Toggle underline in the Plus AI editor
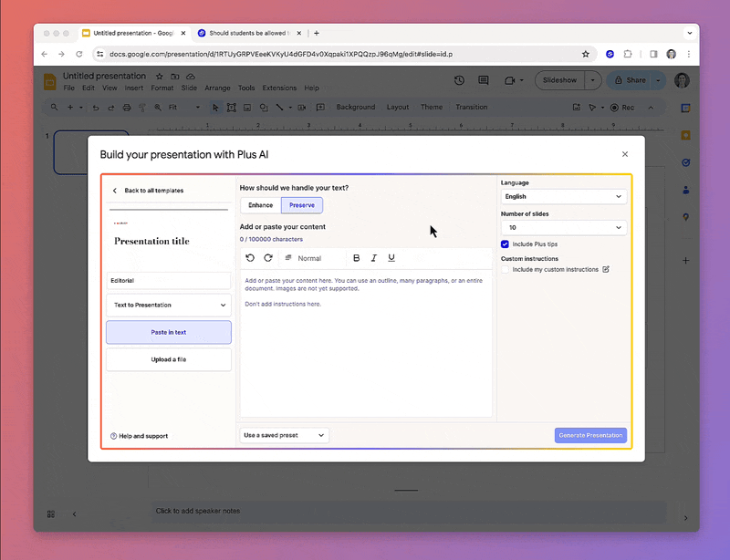The image size is (730, 560). 391,258
